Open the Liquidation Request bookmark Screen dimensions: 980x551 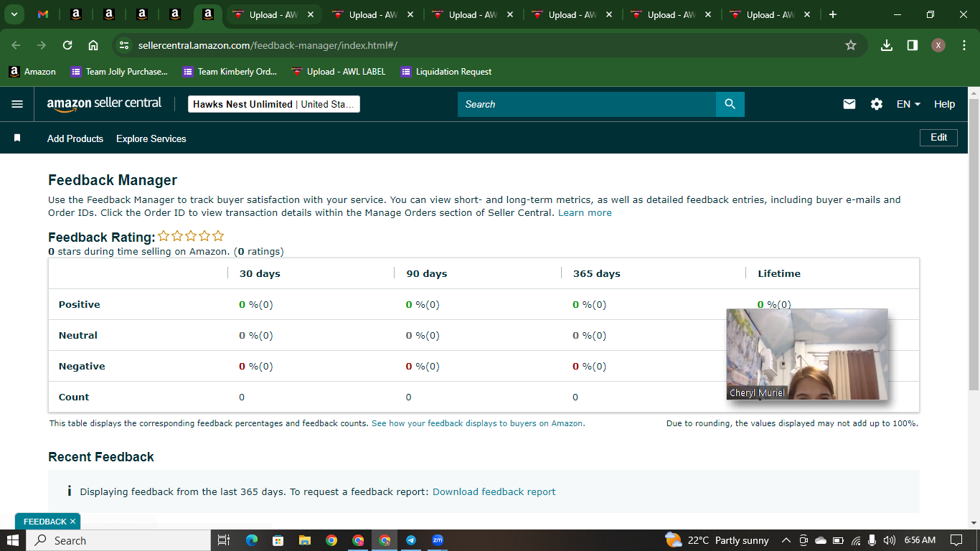coord(446,72)
